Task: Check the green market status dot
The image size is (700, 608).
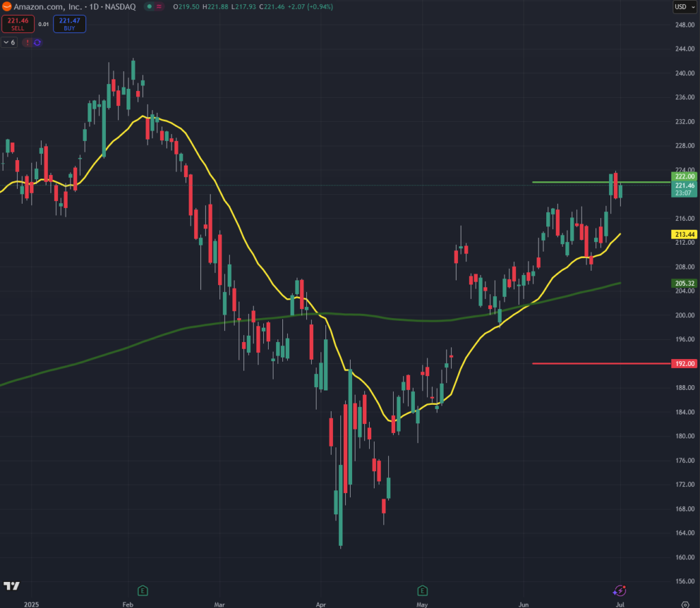Action: tap(150, 7)
